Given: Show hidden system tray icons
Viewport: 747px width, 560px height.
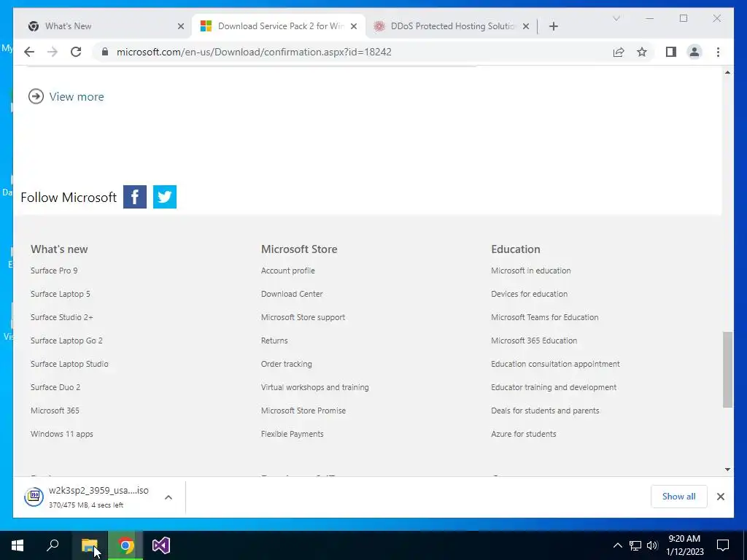Looking at the screenshot, I should click(x=617, y=545).
